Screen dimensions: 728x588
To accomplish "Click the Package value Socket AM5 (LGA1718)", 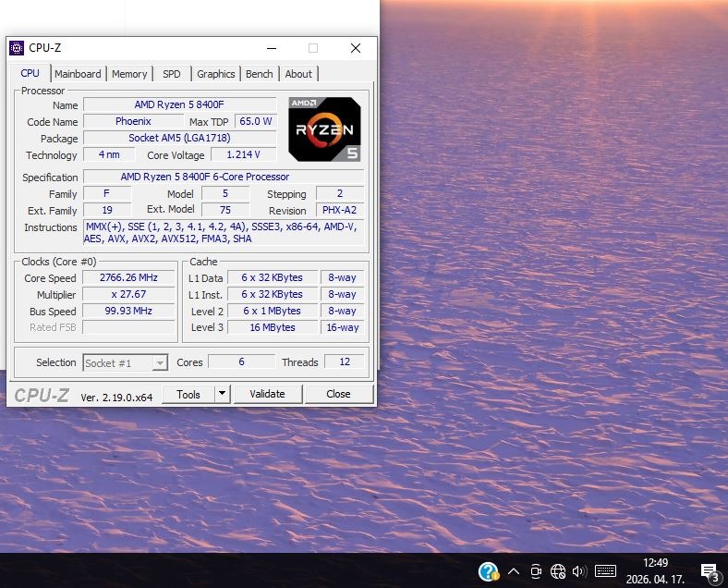I will [x=179, y=138].
